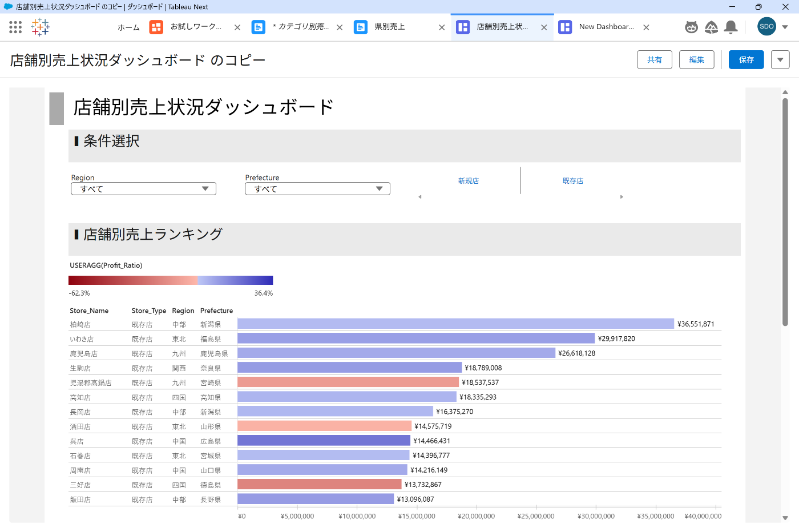
Task: Click the 鹿児島県 prefecture cell
Action: pyautogui.click(x=214, y=353)
